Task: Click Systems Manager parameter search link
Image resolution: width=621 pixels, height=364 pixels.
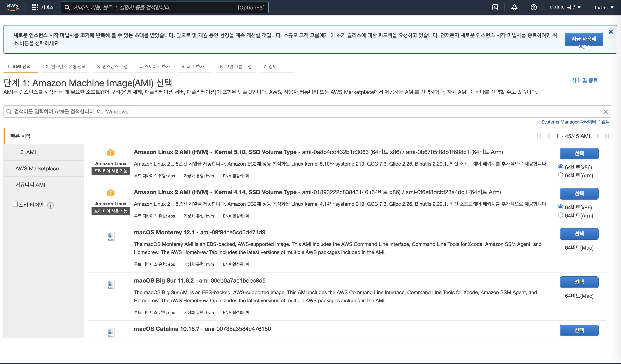Action: (x=575, y=122)
